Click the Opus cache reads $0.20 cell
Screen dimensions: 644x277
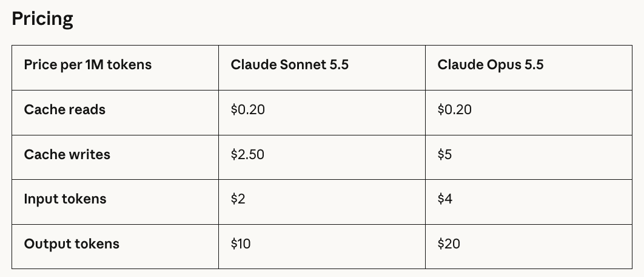(x=529, y=112)
